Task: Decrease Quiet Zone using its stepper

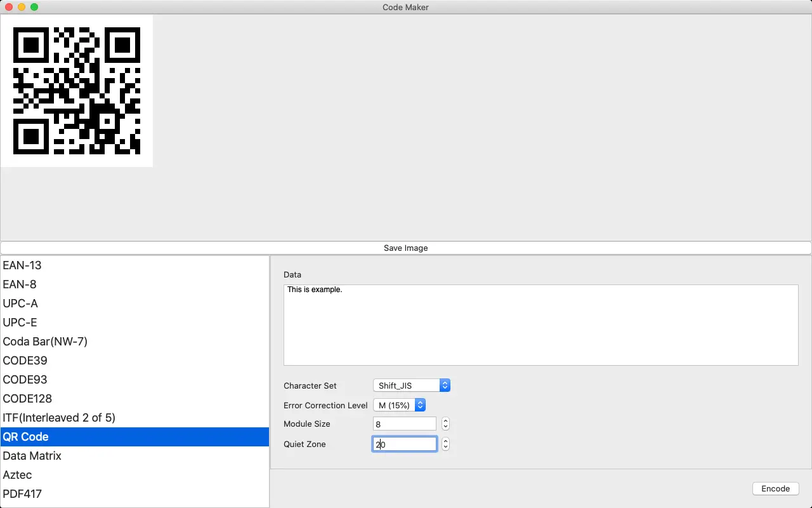Action: (445, 447)
